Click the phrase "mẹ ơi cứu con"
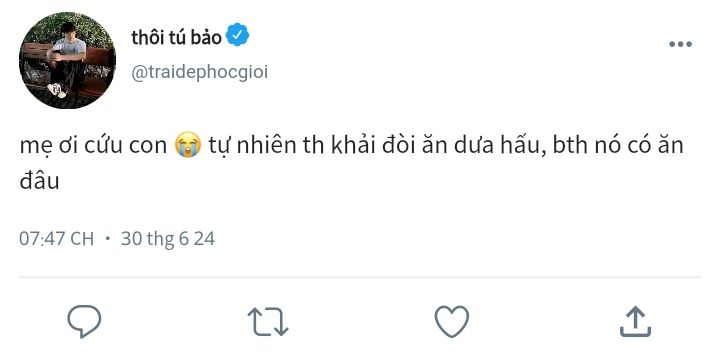 93,146
